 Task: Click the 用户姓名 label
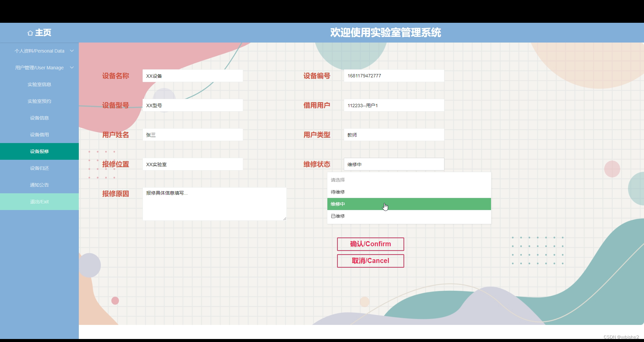(116, 135)
